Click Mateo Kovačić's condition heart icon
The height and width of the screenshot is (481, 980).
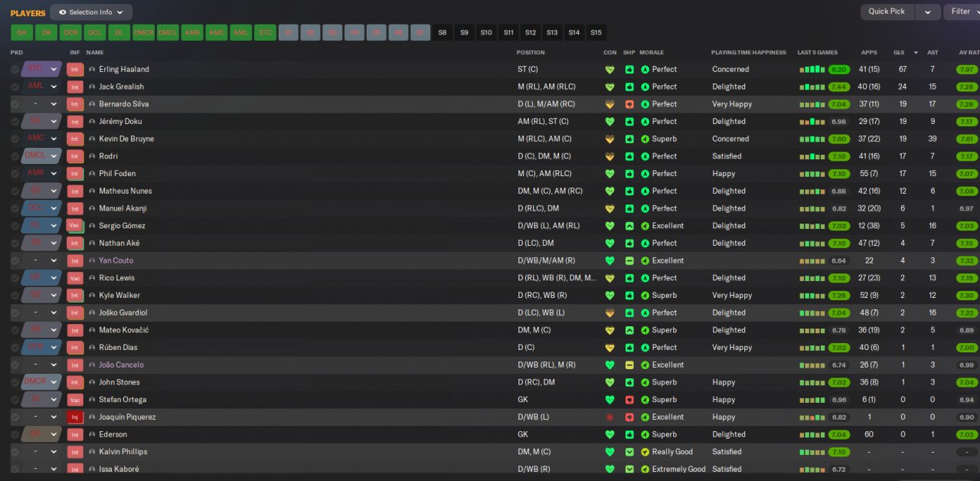point(609,330)
